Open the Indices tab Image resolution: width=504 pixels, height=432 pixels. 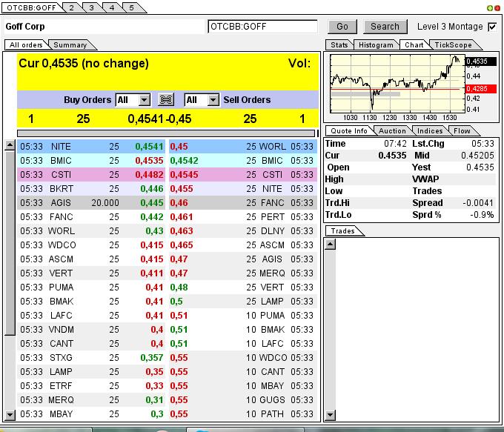pos(430,131)
